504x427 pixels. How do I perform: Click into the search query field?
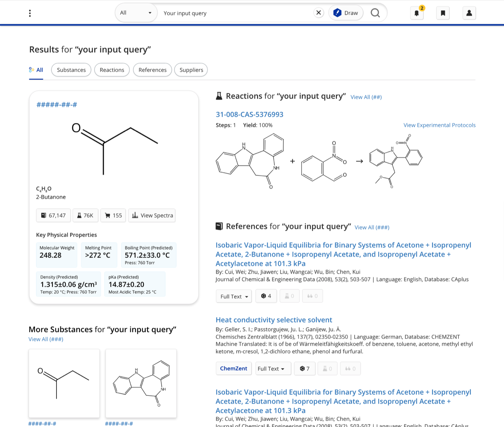[236, 13]
